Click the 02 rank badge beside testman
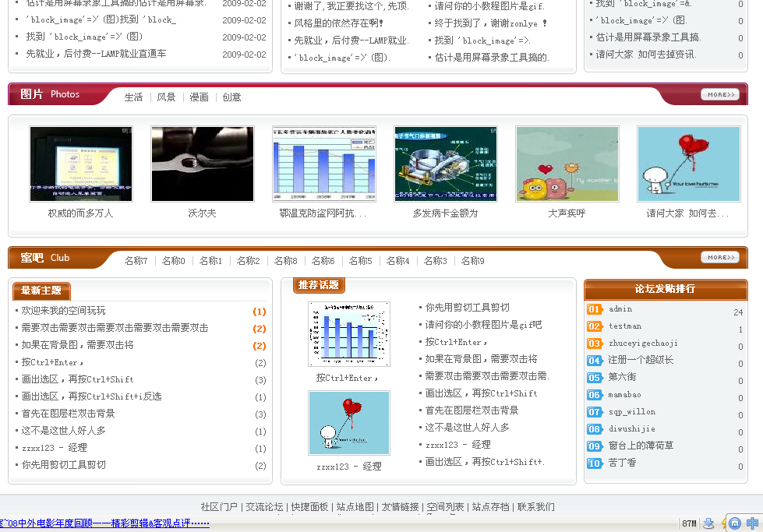 [594, 326]
